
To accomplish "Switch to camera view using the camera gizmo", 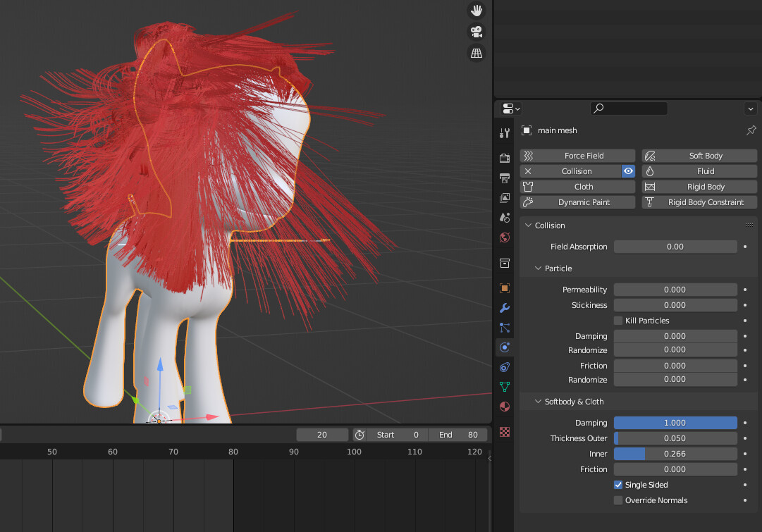I will coord(477,32).
